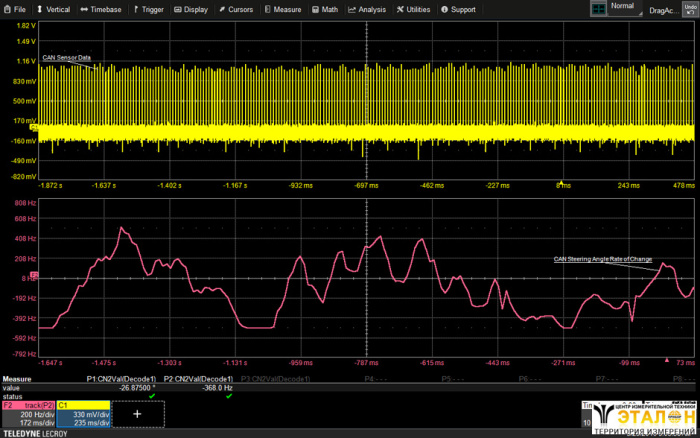700x438 pixels.
Task: Select the C1 channel descriptor box
Action: click(x=83, y=415)
